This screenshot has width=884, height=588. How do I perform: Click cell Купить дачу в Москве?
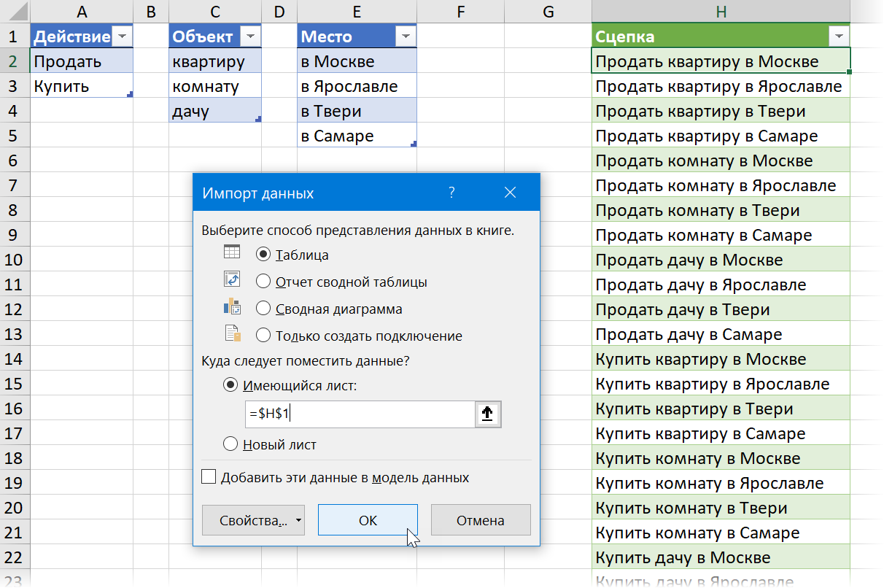(721, 557)
